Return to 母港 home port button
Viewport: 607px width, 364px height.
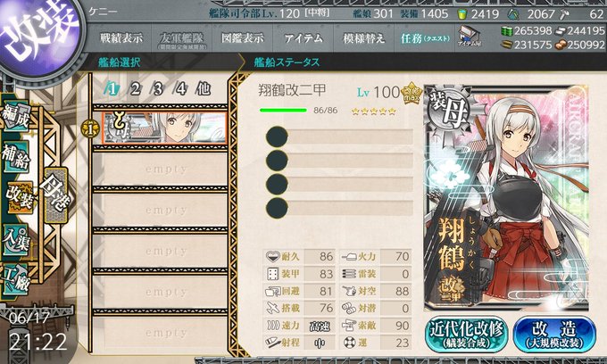(56, 194)
